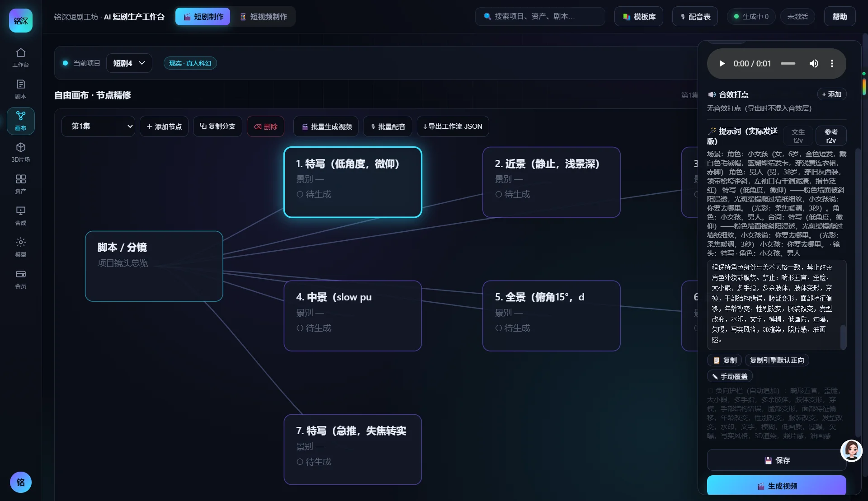Toggle the 负向护栏 auto-append checkbox
The image size is (868, 501).
tap(710, 391)
